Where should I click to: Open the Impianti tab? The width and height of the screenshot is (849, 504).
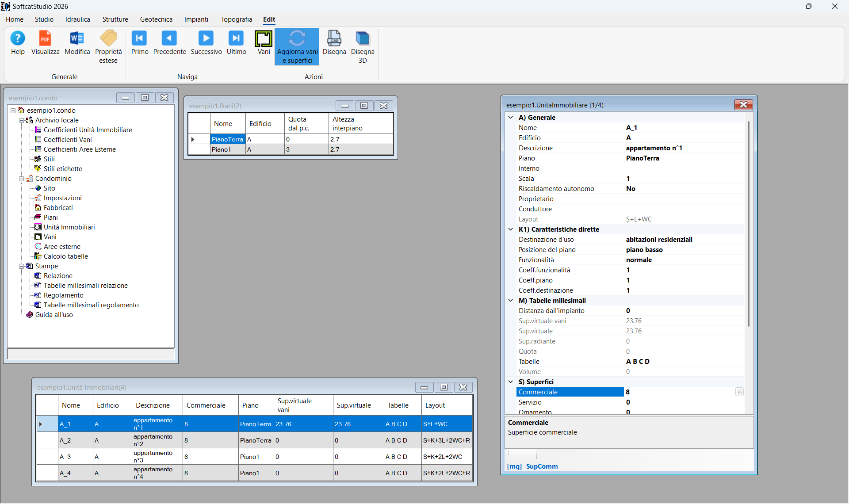pyautogui.click(x=196, y=19)
